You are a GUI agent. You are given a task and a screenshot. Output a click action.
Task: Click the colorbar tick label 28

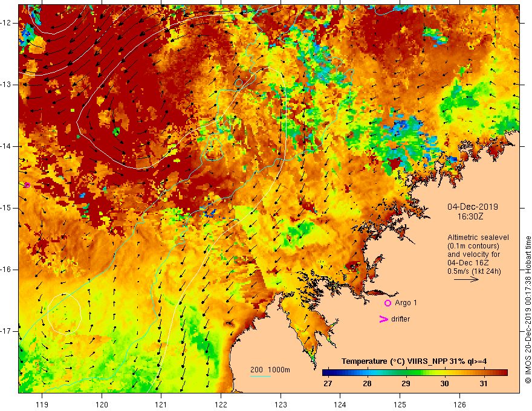[x=367, y=384]
